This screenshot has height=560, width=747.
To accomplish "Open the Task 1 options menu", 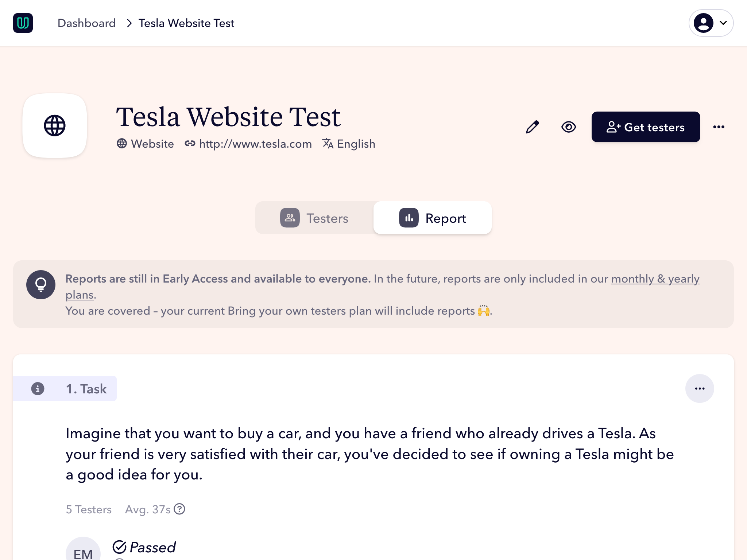I will tap(700, 389).
